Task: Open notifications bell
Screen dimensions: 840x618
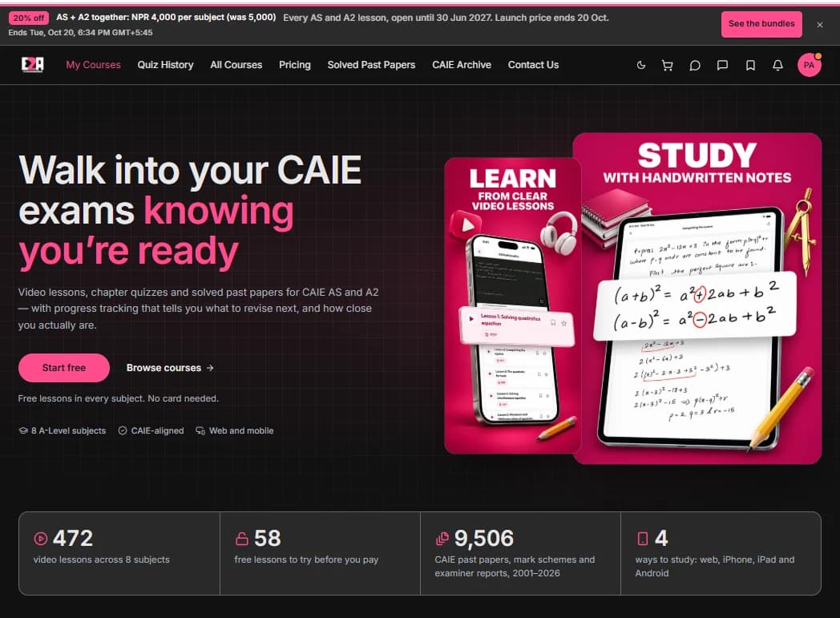Action: click(x=777, y=66)
